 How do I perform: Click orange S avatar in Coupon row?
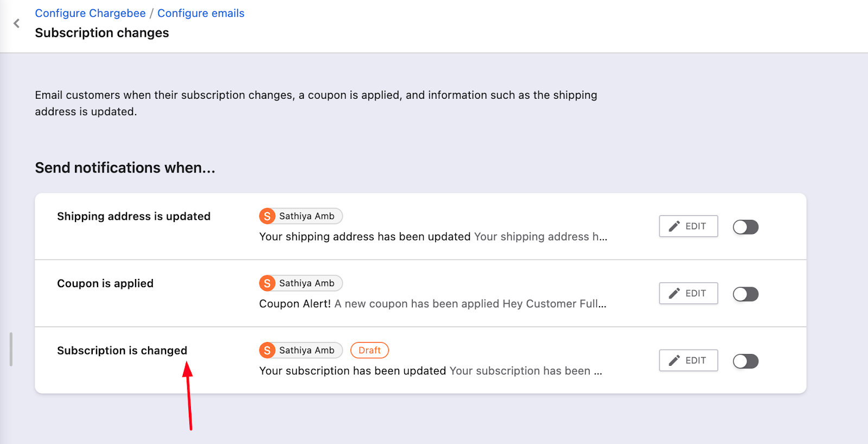267,283
